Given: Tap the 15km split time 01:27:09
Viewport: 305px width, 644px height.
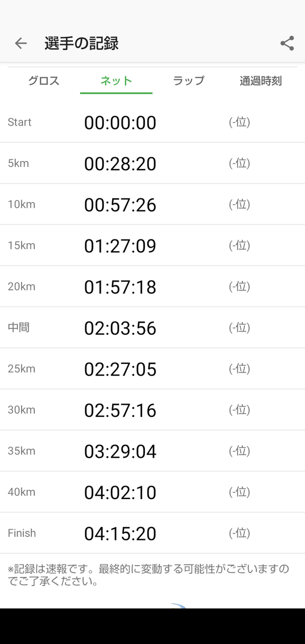Looking at the screenshot, I should point(120,246).
